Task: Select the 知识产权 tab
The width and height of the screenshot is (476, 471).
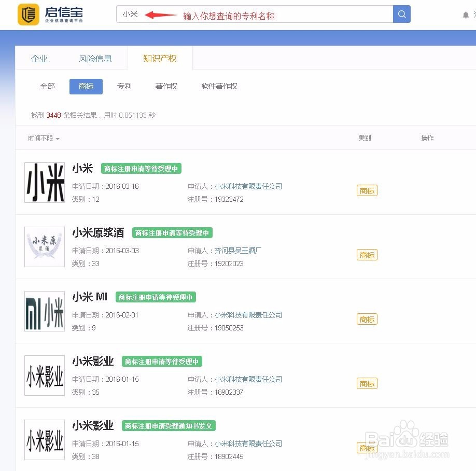Action: click(160, 58)
